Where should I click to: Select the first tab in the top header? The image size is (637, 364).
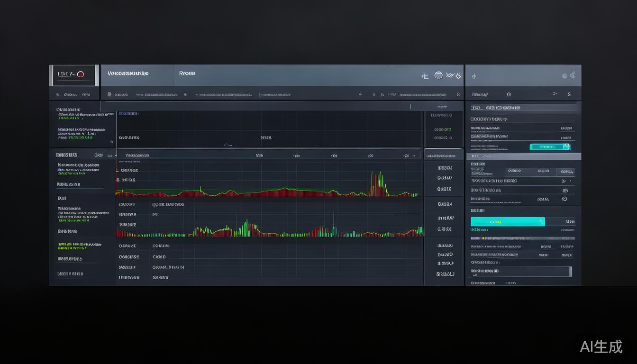[x=128, y=73]
